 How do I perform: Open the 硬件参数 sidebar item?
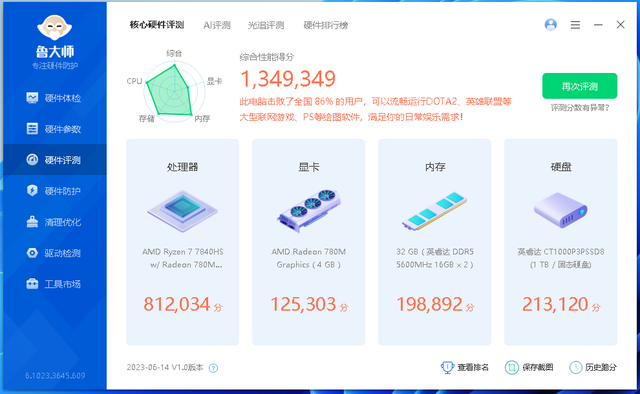click(55, 129)
